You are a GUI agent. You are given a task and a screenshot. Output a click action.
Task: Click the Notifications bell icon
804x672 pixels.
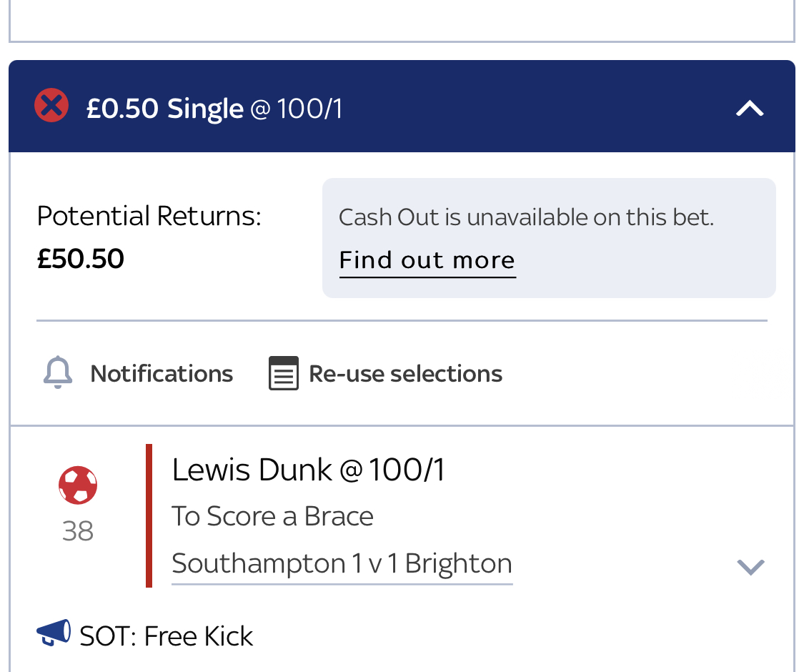(x=57, y=372)
